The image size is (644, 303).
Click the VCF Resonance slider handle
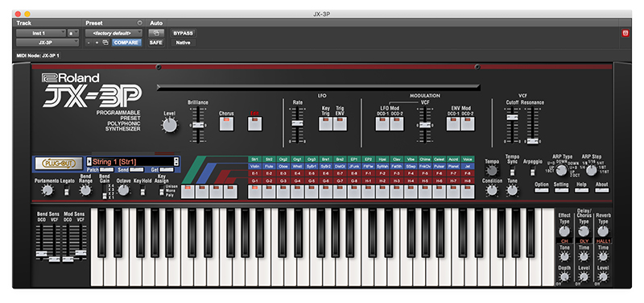(533, 141)
